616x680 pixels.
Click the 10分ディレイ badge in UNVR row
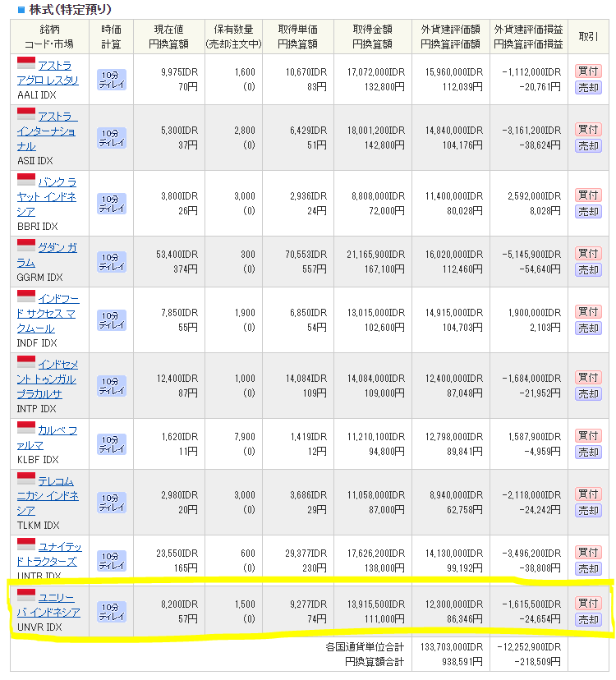tap(112, 612)
